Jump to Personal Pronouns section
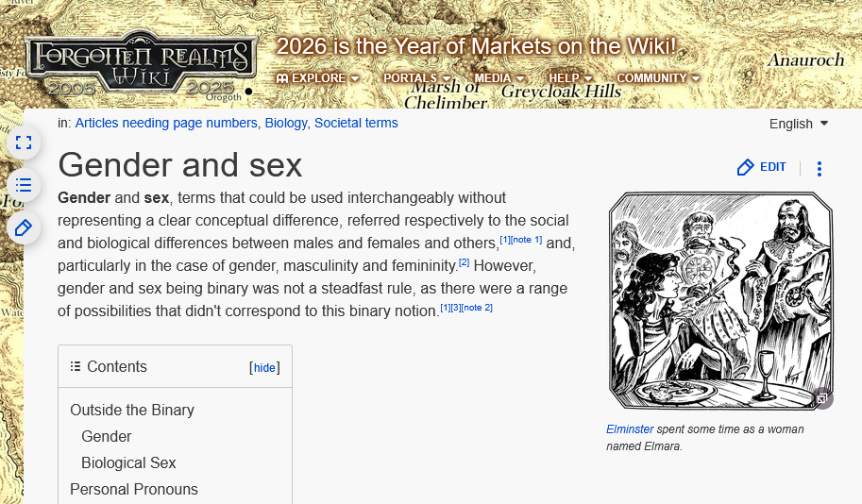The height and width of the screenshot is (504, 862). click(134, 489)
